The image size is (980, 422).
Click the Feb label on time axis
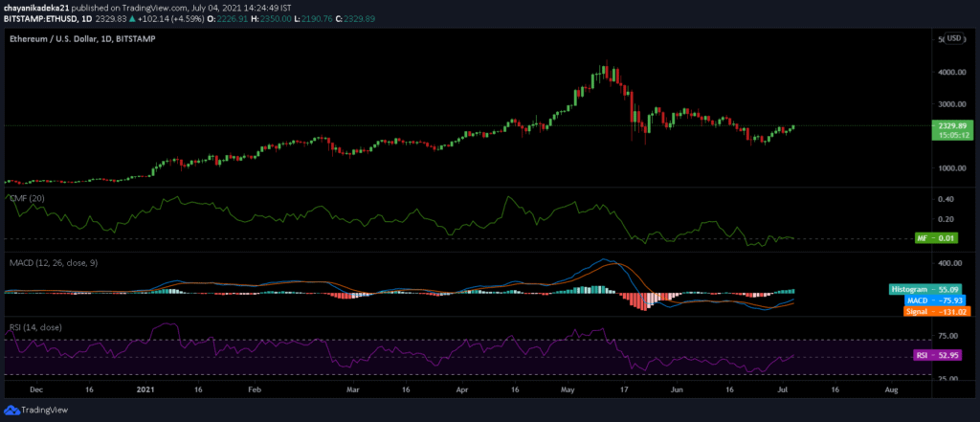253,389
